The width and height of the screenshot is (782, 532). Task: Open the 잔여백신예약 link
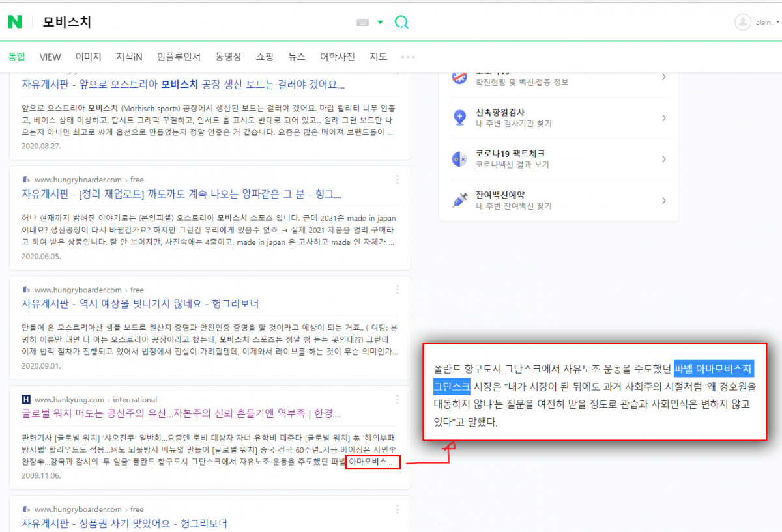(x=500, y=195)
